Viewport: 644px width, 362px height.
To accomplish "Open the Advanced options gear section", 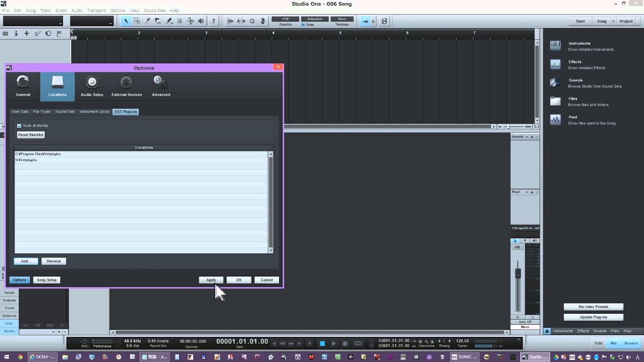I will [x=161, y=86].
